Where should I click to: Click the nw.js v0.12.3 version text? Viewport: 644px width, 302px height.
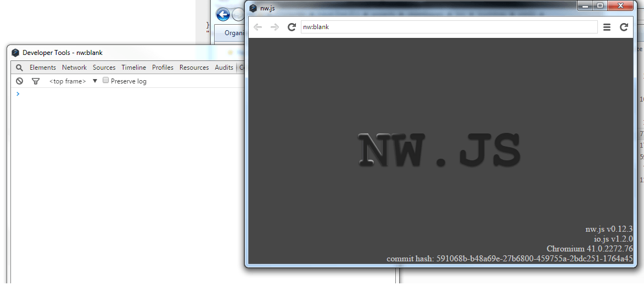click(x=609, y=230)
